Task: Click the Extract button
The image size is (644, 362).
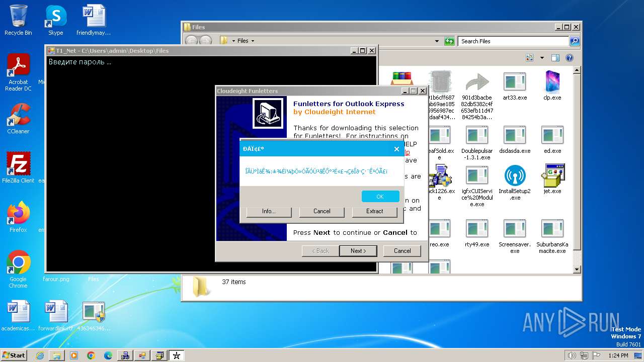Action: coord(374,211)
